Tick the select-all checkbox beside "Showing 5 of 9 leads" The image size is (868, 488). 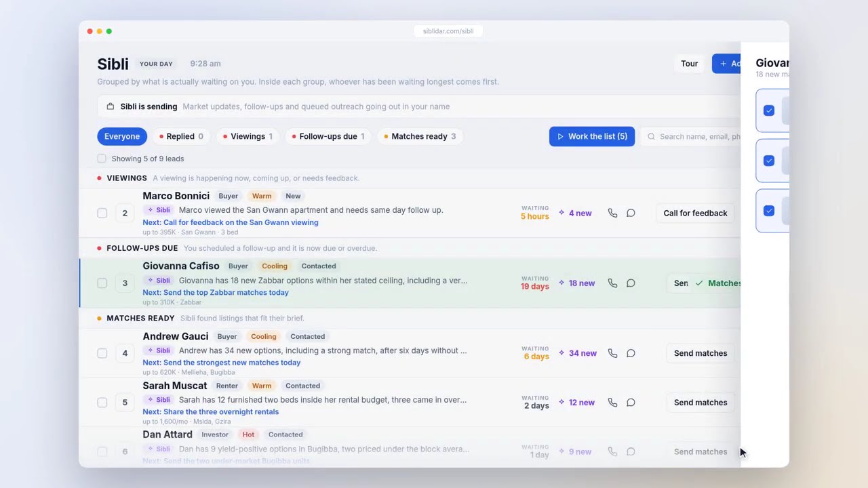click(x=102, y=159)
